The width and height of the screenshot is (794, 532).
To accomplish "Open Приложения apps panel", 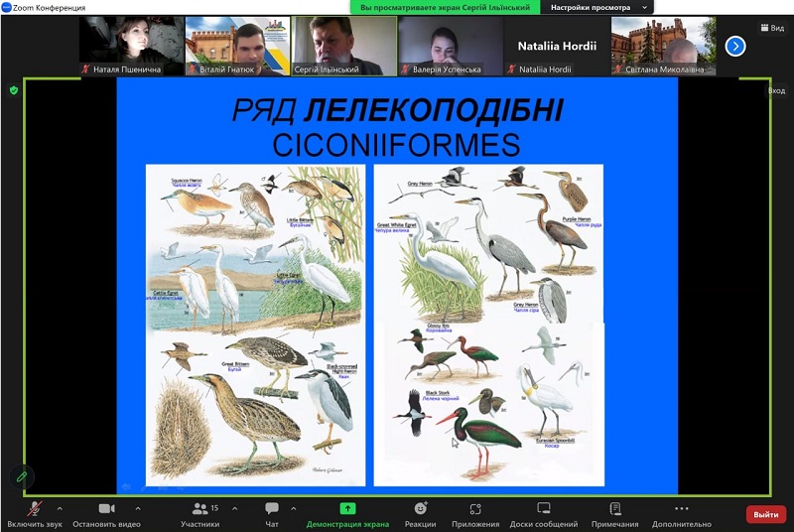I will point(475,514).
